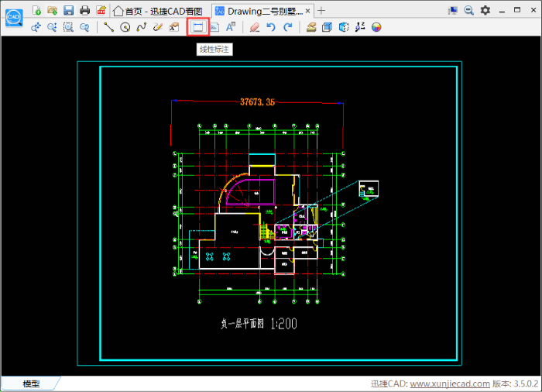Select the polyline/curve drawing tool

142,27
